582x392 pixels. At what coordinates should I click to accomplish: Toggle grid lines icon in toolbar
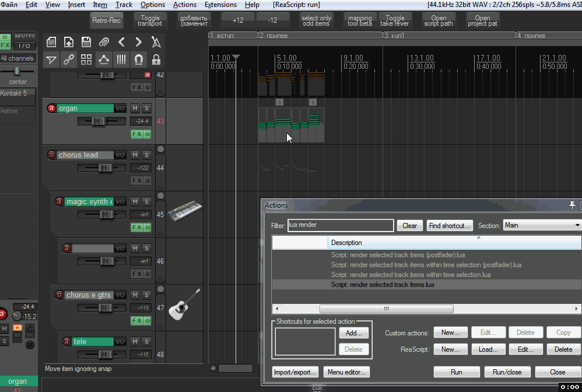121,59
